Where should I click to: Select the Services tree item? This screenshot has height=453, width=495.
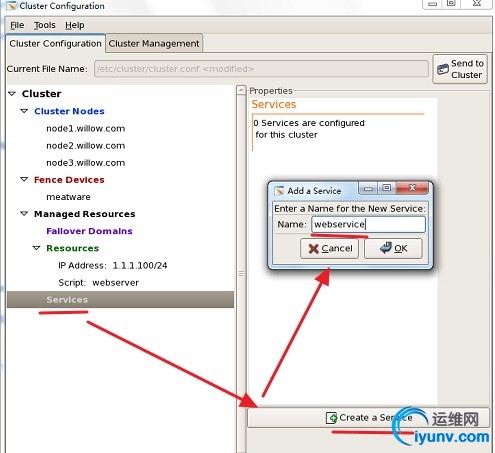click(120, 299)
